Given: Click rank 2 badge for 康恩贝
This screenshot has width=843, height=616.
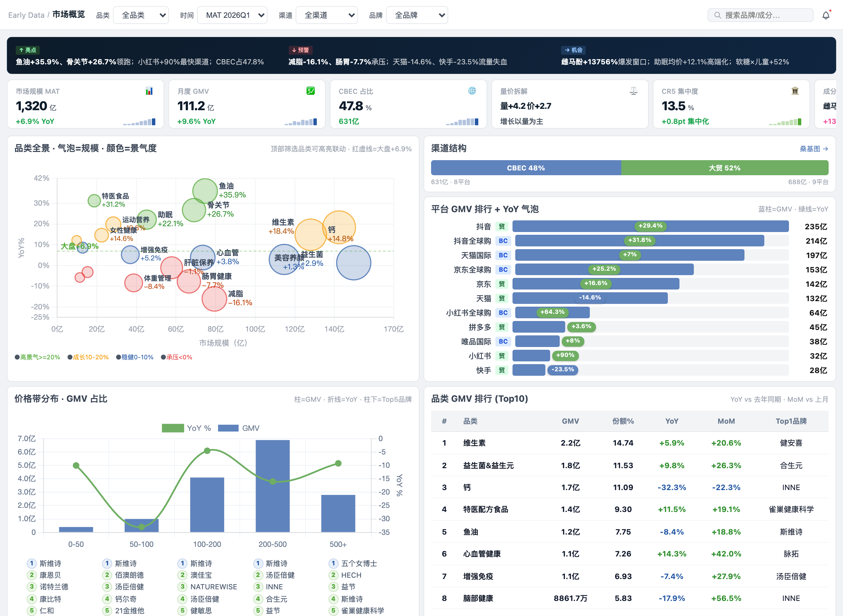Looking at the screenshot, I should click(x=32, y=575).
